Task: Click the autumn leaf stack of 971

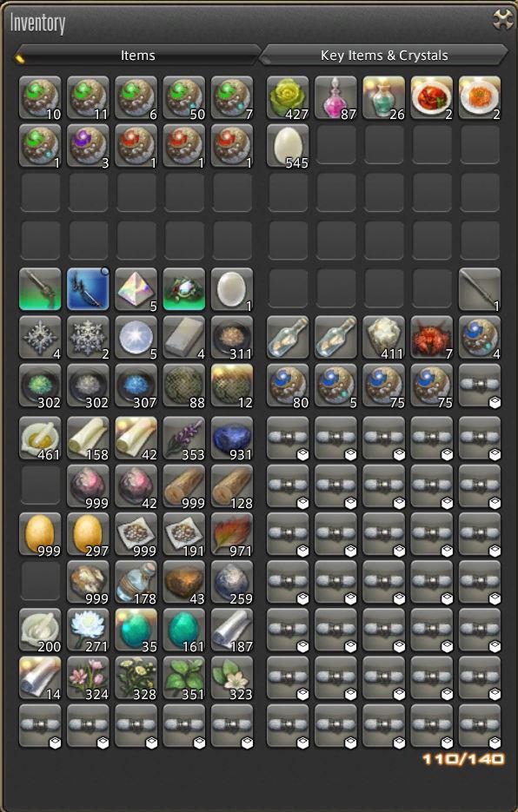Action: tap(232, 534)
